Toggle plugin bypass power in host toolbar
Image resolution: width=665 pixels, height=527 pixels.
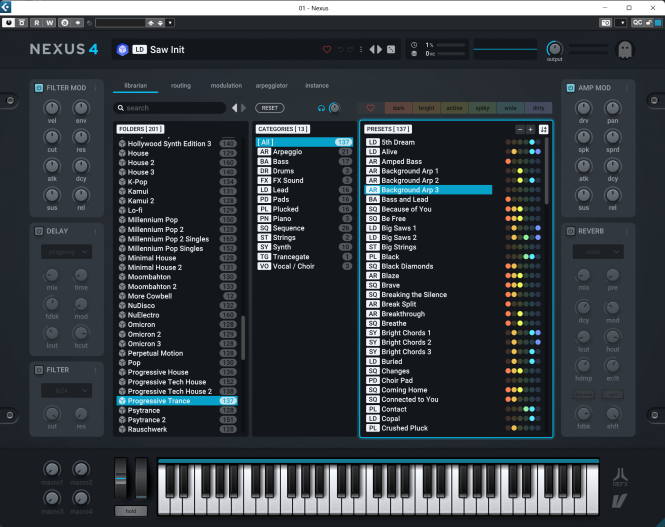point(8,23)
